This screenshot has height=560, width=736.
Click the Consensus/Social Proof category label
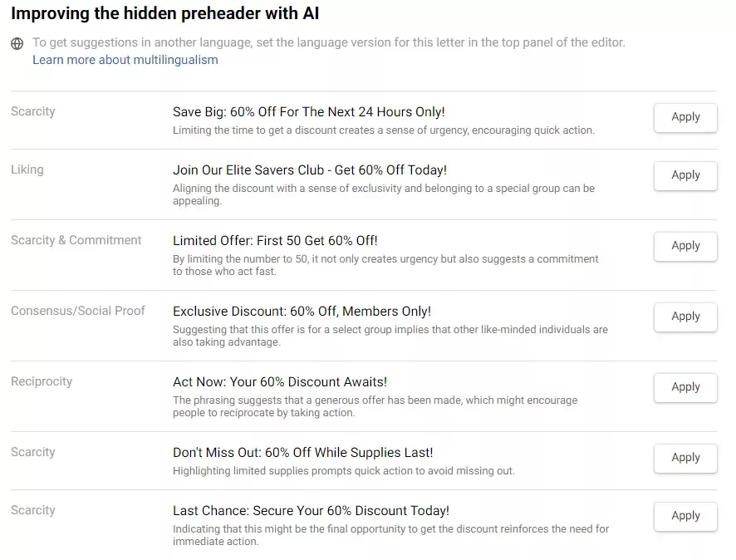point(77,311)
